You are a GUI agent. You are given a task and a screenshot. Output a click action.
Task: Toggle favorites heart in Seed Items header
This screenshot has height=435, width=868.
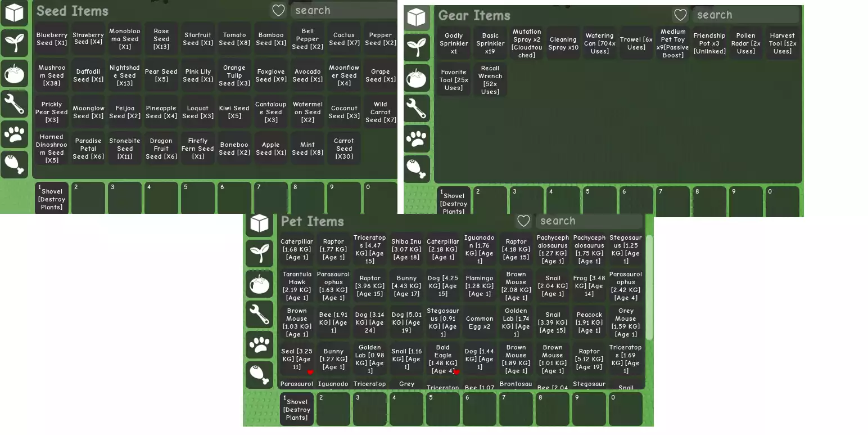tap(278, 10)
